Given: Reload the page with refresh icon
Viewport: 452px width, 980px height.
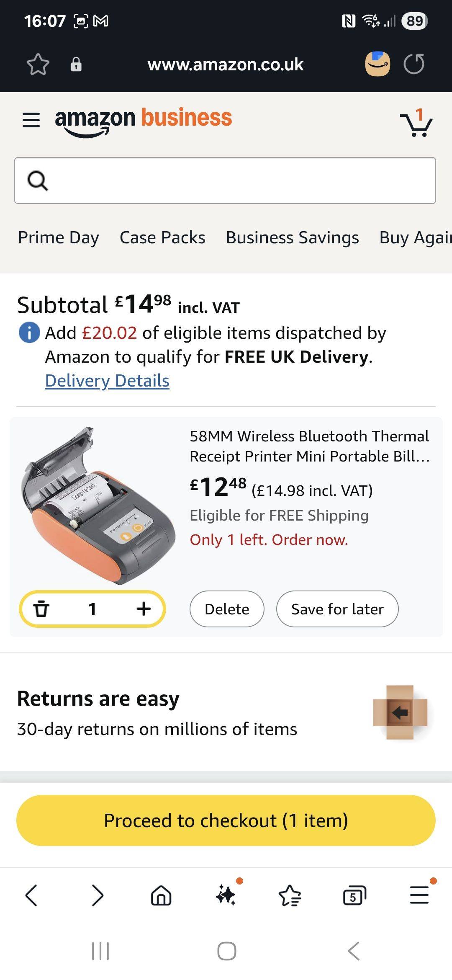Looking at the screenshot, I should coord(414,64).
